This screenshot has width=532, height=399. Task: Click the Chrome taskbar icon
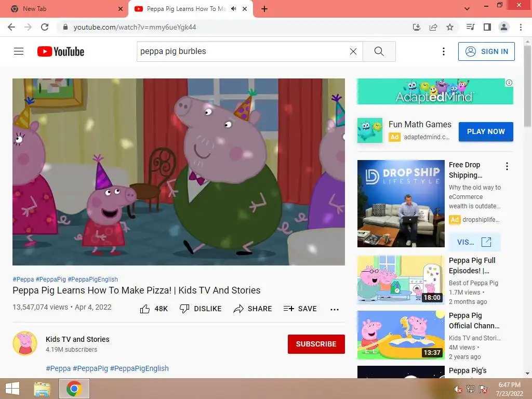[x=74, y=389]
